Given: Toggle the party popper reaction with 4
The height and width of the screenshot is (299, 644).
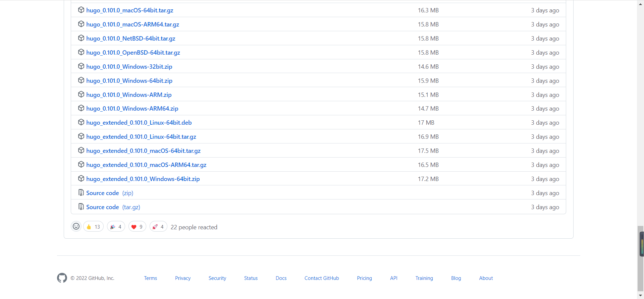Looking at the screenshot, I should 116,227.
